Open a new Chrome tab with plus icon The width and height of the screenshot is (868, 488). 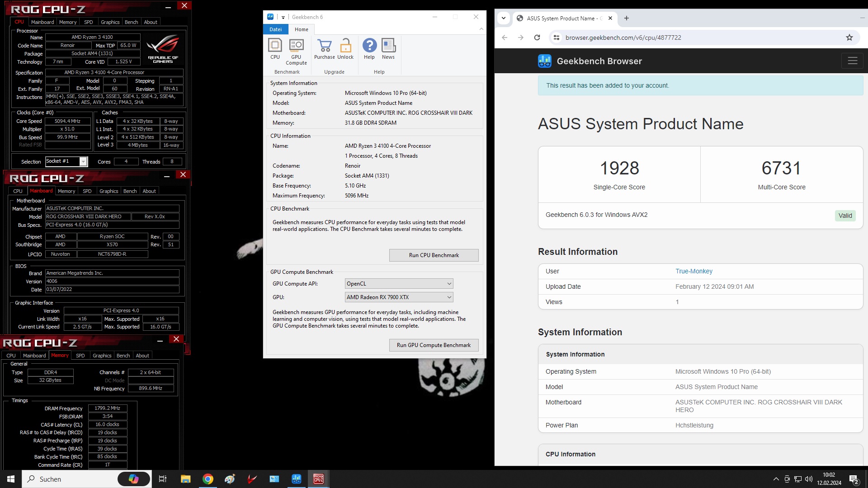point(626,19)
